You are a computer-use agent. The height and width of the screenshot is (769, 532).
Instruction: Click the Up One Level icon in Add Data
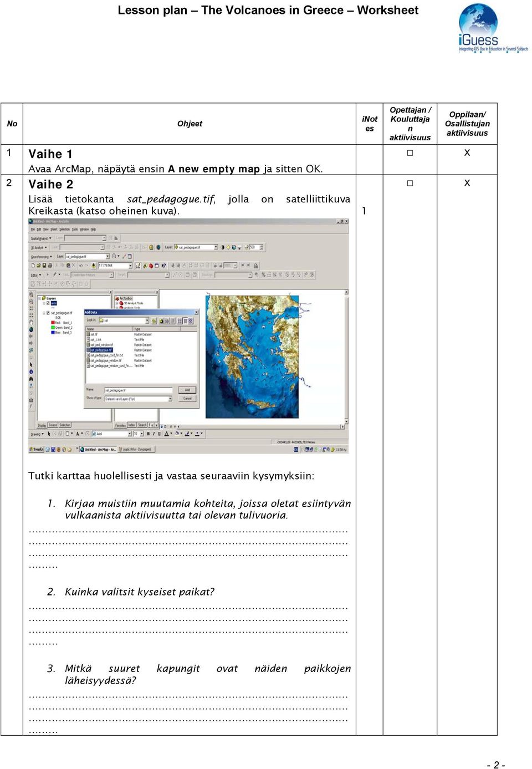[x=154, y=321]
